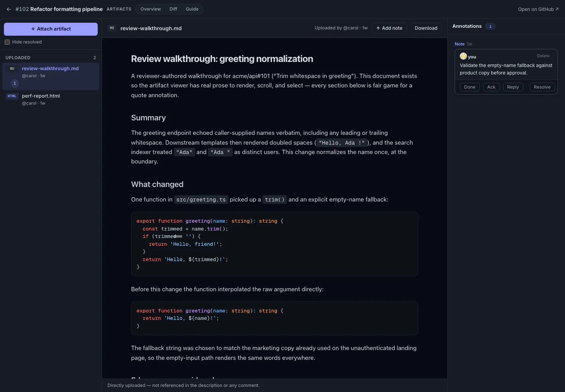Click the Annotations panel heading

click(x=467, y=26)
